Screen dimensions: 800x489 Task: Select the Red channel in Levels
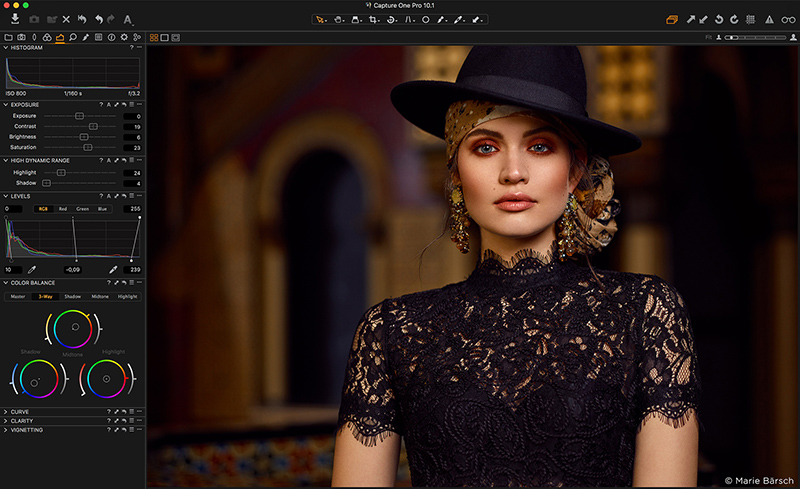pyautogui.click(x=62, y=209)
